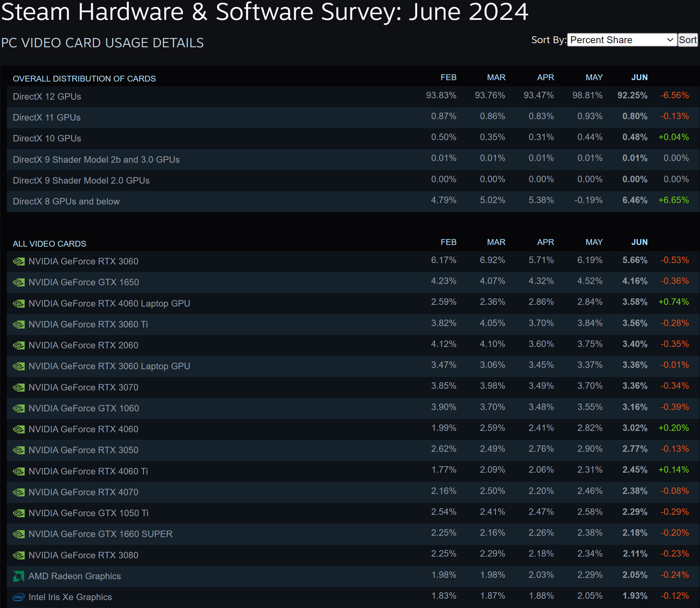Click NVIDIA logo beside GeForce RTX 3080
The width and height of the screenshot is (700, 608).
tap(19, 556)
